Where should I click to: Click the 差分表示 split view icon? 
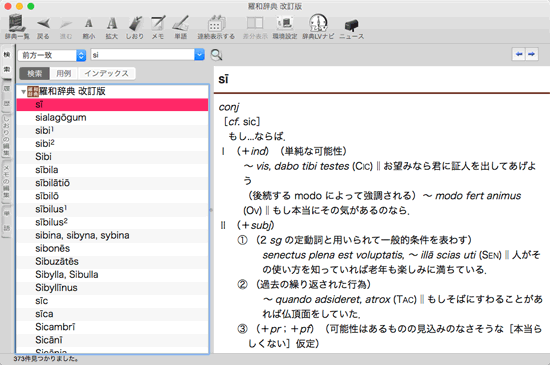coord(255,27)
